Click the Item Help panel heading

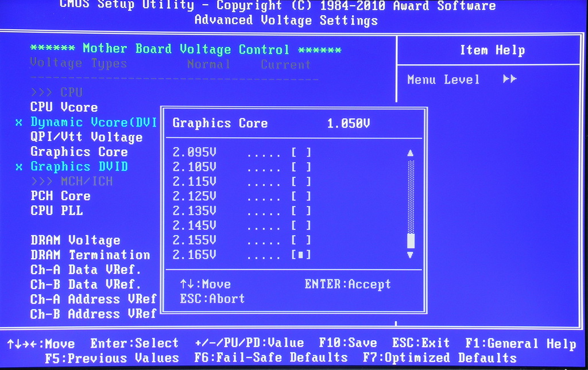pos(492,50)
